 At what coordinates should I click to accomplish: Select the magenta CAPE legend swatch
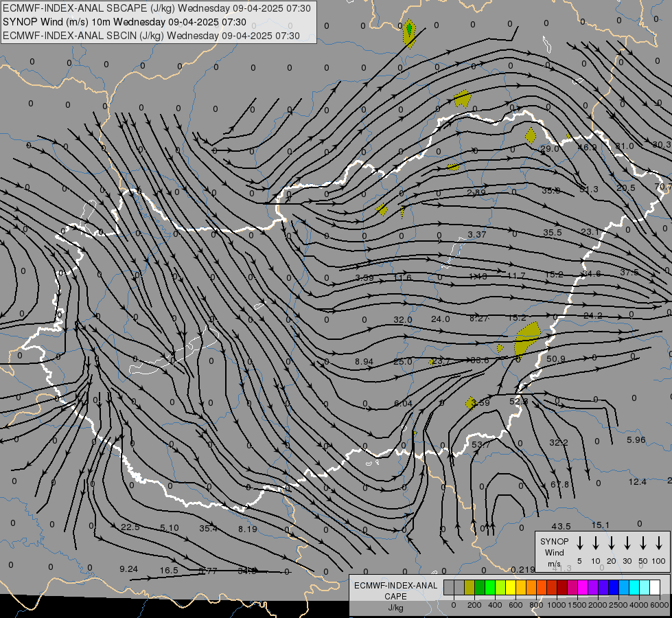click(583, 587)
